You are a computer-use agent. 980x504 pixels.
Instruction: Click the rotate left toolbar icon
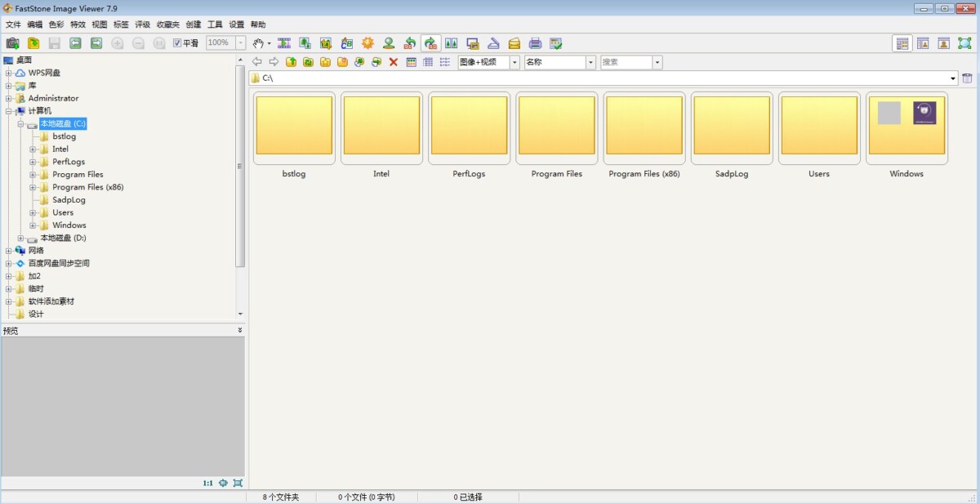click(x=410, y=43)
